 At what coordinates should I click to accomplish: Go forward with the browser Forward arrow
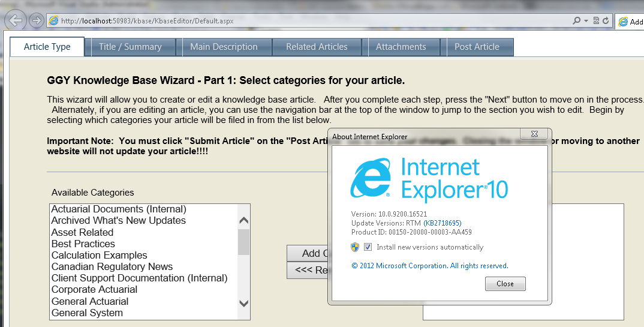click(37, 20)
